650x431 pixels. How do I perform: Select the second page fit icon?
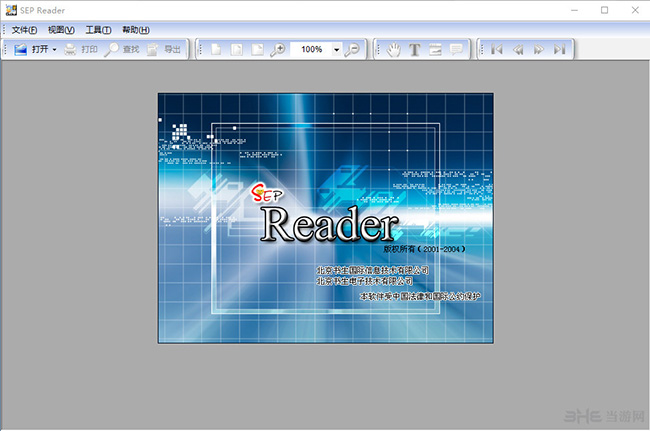(x=237, y=49)
